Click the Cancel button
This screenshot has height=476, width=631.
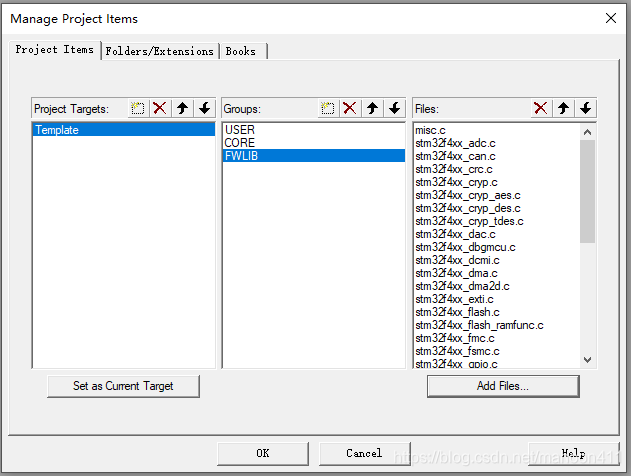point(365,453)
